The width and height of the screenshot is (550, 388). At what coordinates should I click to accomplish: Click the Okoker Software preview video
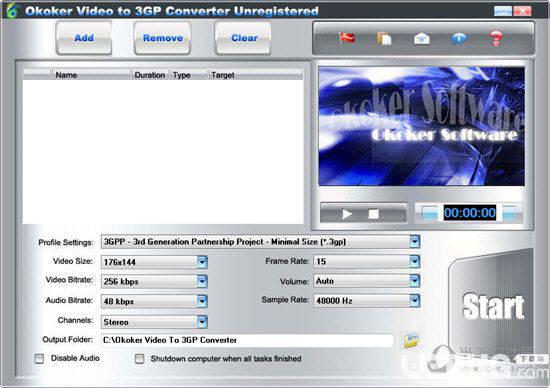click(421, 126)
